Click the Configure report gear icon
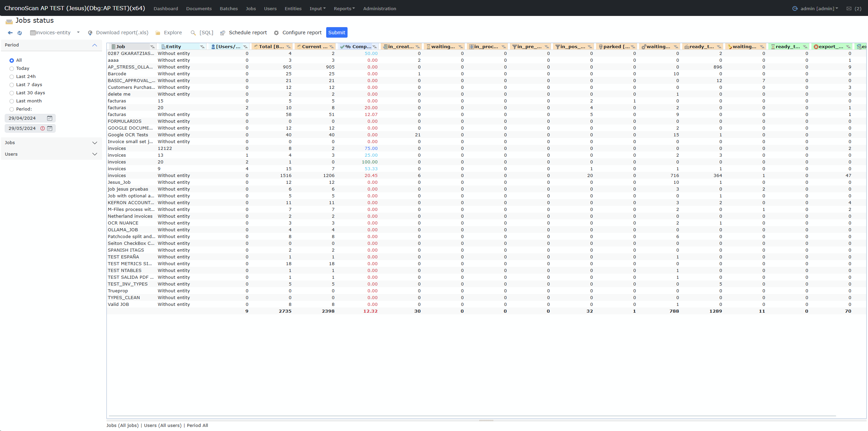 tap(276, 33)
